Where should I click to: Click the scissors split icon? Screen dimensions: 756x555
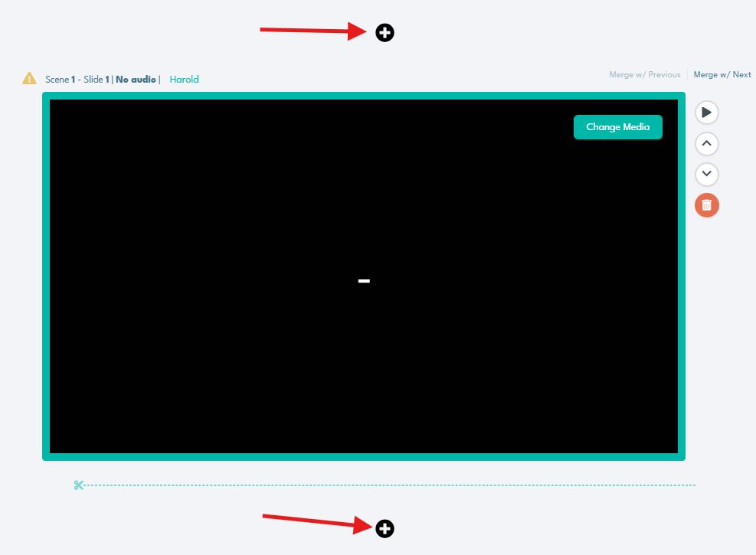click(x=78, y=485)
